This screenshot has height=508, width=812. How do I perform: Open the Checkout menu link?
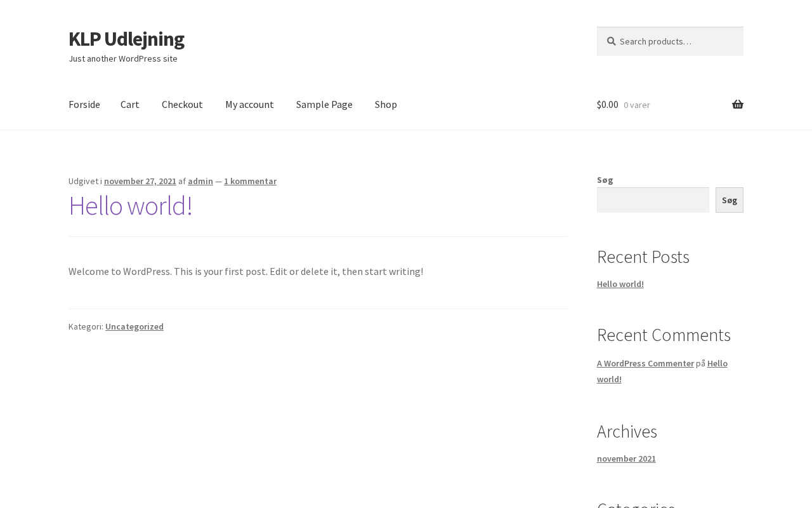click(182, 105)
